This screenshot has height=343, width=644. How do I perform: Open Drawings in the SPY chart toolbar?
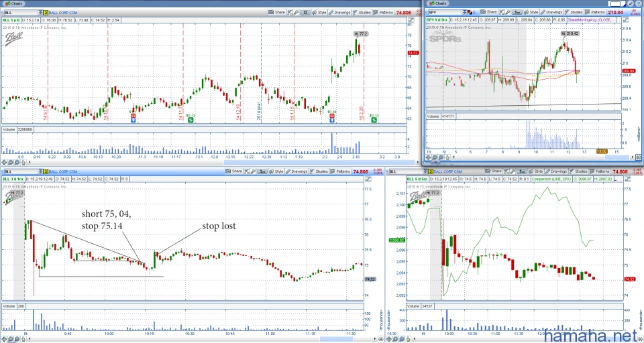pos(551,12)
